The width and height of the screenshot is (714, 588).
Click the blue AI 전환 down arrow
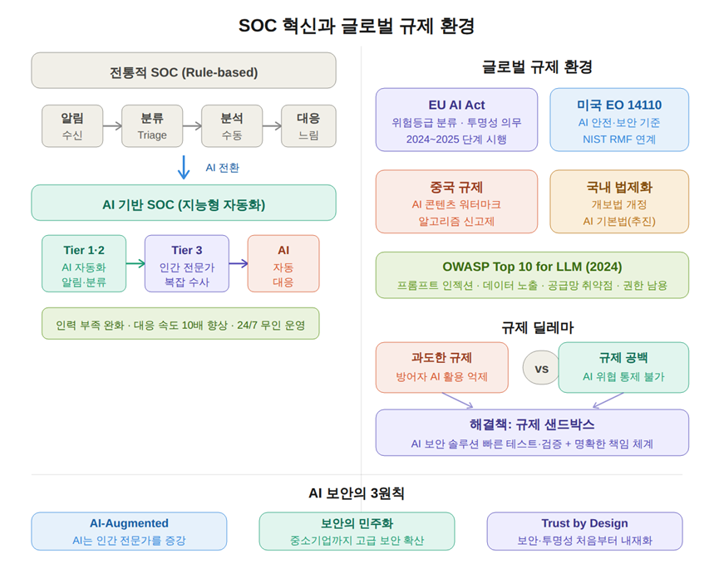point(184,167)
